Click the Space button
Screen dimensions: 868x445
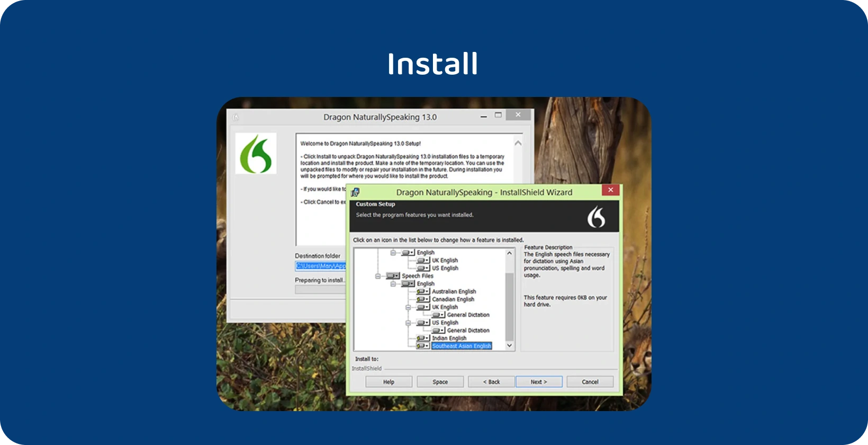pos(440,382)
